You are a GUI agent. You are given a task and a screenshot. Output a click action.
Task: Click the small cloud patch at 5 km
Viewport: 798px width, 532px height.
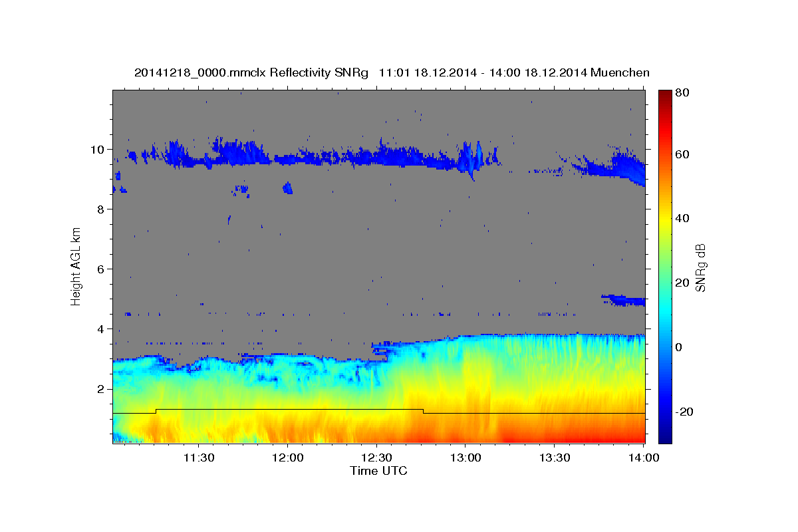coord(624,301)
